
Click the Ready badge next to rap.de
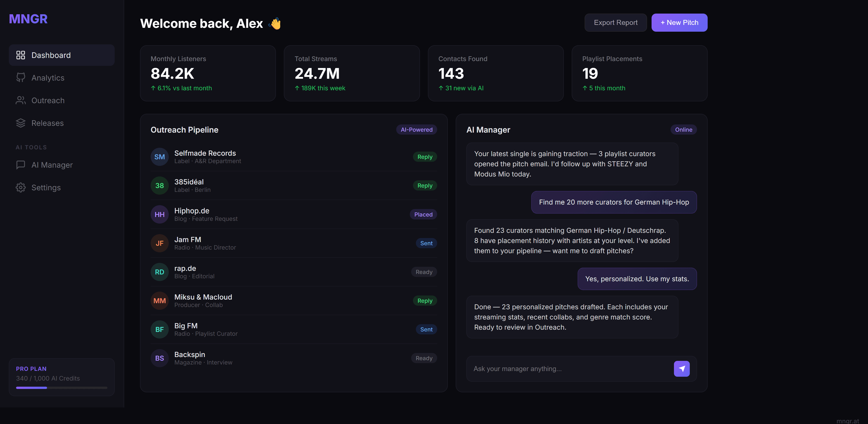click(424, 272)
